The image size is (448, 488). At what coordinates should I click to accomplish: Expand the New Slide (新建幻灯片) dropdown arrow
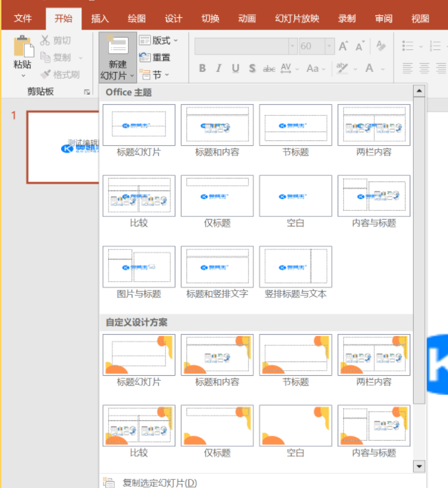coord(132,75)
